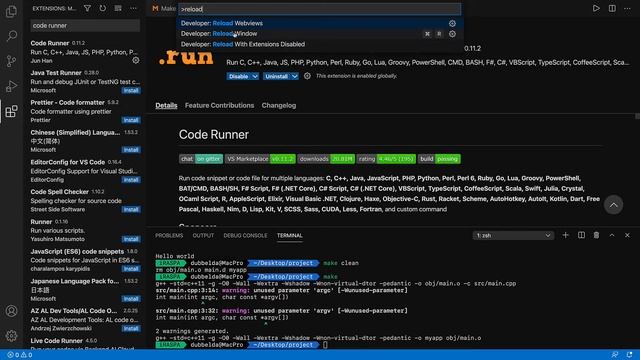Open extensions view more actions menu
The image size is (640, 360).
pos(133,8)
